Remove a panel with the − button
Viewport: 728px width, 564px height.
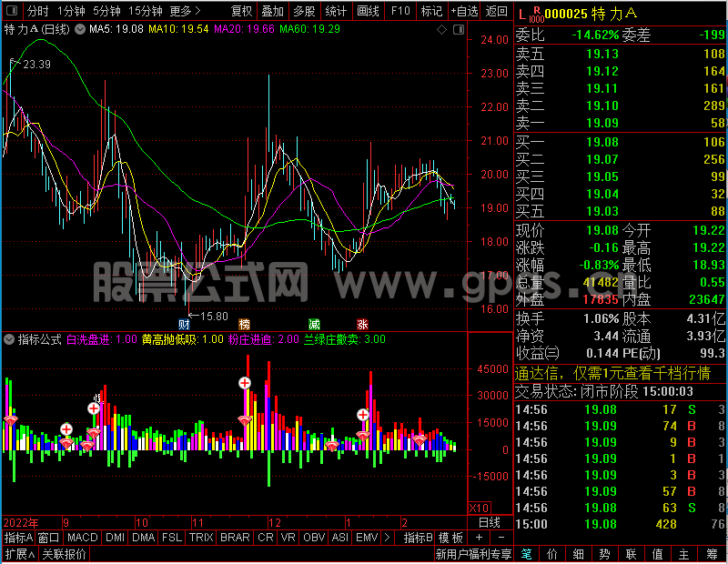point(501,538)
